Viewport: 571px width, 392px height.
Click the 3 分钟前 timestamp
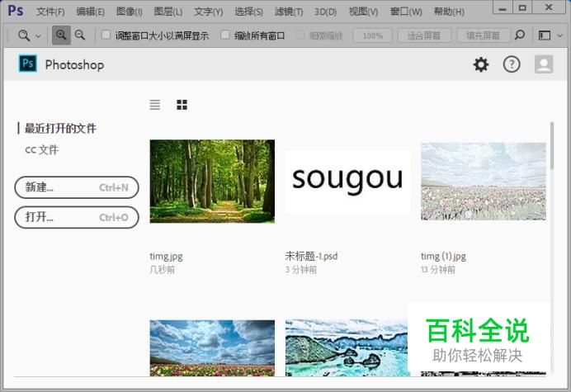(x=301, y=270)
